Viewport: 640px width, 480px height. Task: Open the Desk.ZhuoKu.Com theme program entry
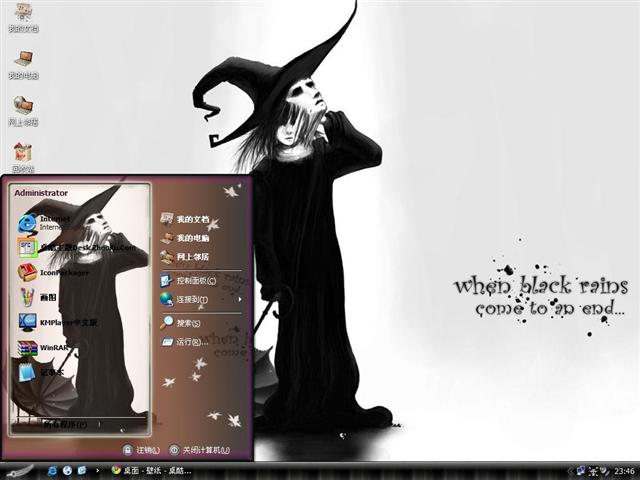pyautogui.click(x=77, y=247)
